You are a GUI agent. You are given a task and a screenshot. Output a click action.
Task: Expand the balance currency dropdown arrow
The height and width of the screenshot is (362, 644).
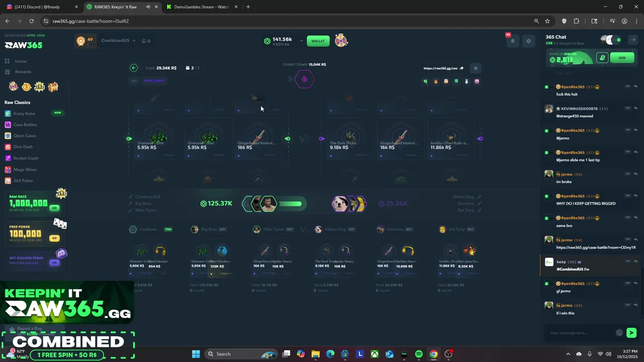[x=301, y=41]
